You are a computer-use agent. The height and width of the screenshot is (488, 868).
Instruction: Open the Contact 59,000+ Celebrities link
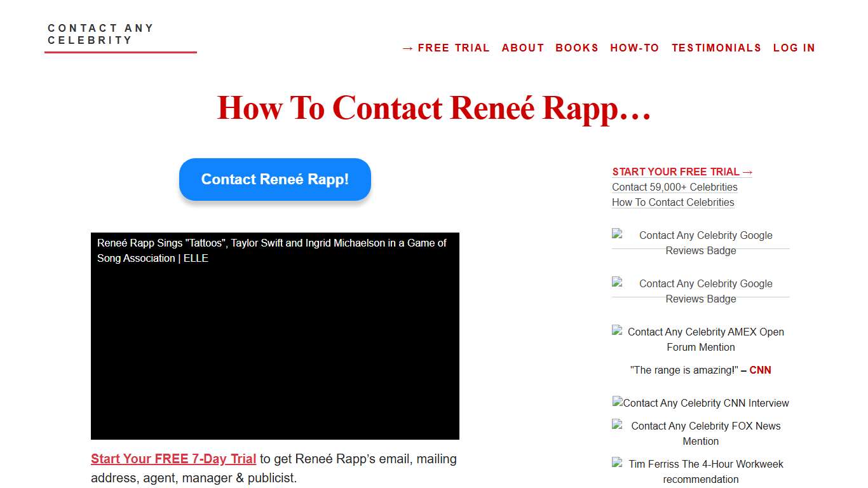point(674,187)
